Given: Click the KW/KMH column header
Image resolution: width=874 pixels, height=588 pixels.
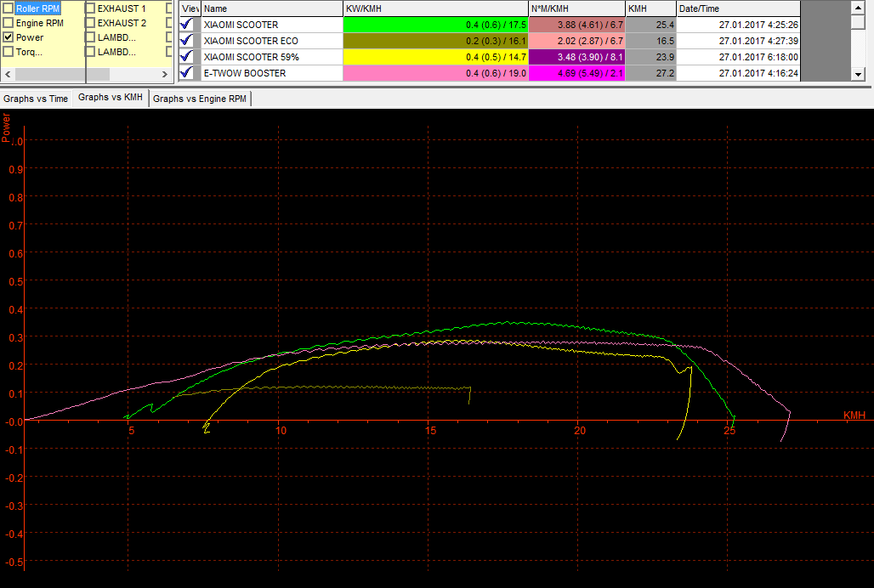Looking at the screenshot, I should pyautogui.click(x=435, y=8).
